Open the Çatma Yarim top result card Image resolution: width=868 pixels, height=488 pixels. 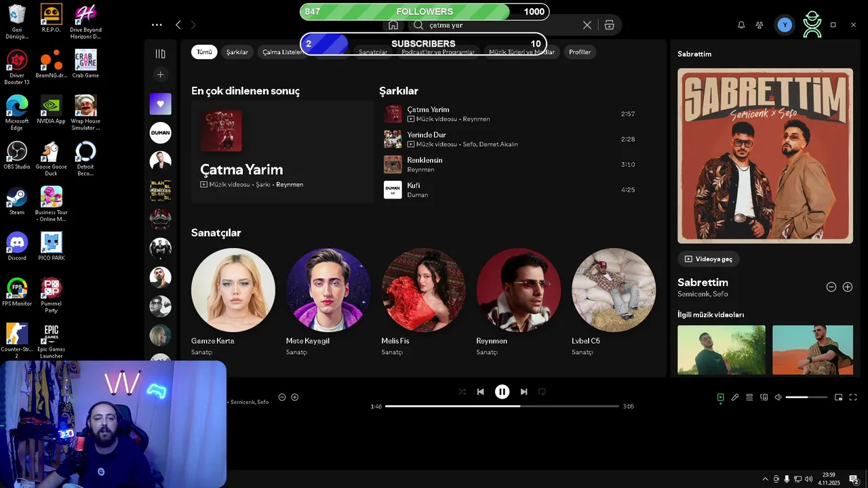pos(282,152)
